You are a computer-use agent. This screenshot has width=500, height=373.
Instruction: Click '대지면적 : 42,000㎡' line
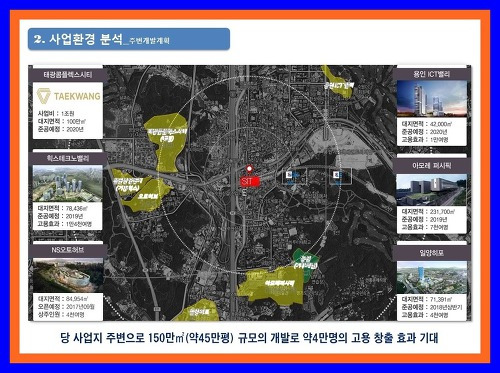coord(427,124)
